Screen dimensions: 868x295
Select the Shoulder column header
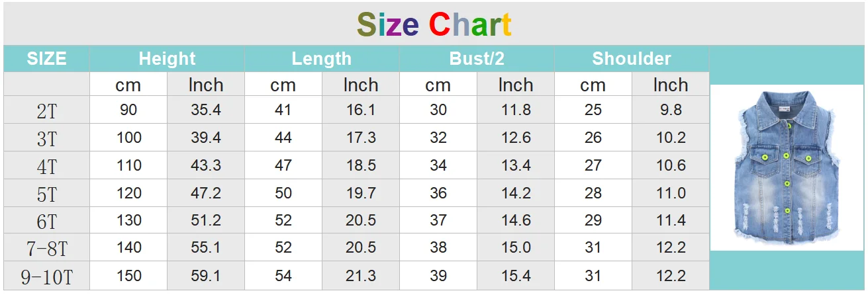pos(632,58)
